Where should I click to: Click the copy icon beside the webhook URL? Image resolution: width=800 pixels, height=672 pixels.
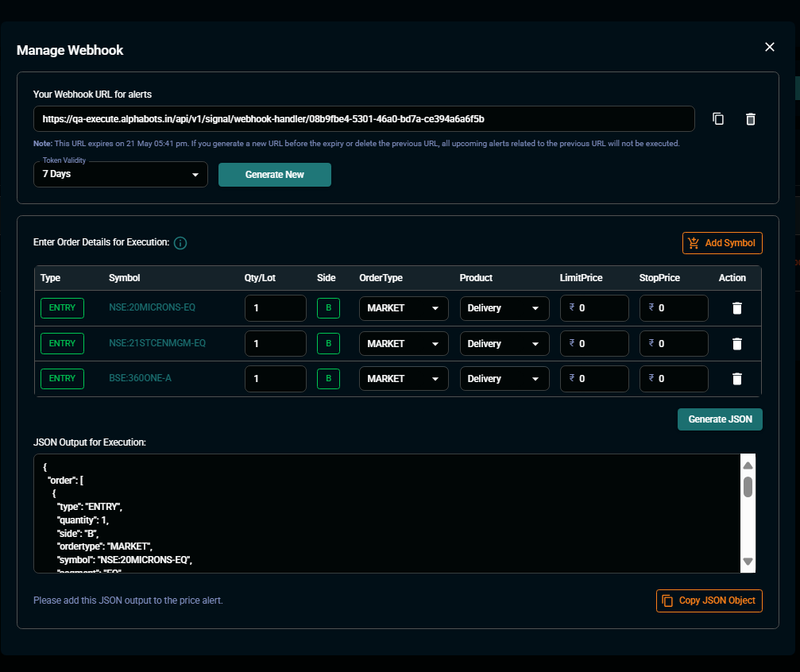pos(718,118)
